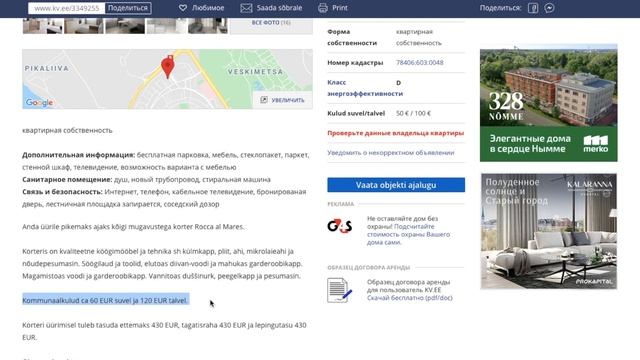640x360 pixels.
Task: Click Образец договора аренды section heading
Action: coord(368,267)
